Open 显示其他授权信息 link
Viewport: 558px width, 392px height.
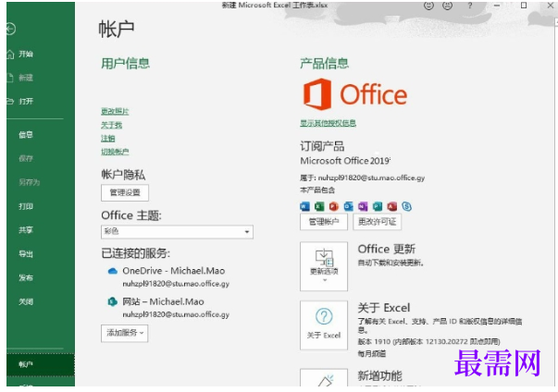tap(329, 123)
